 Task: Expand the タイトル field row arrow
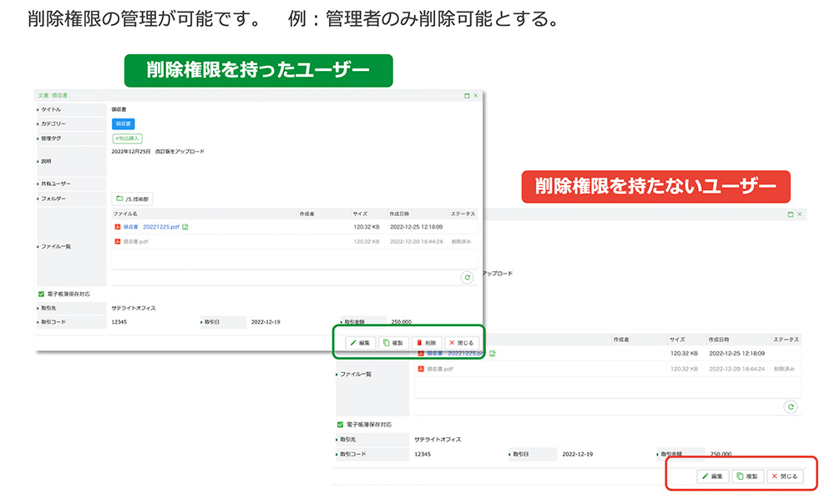pos(38,109)
